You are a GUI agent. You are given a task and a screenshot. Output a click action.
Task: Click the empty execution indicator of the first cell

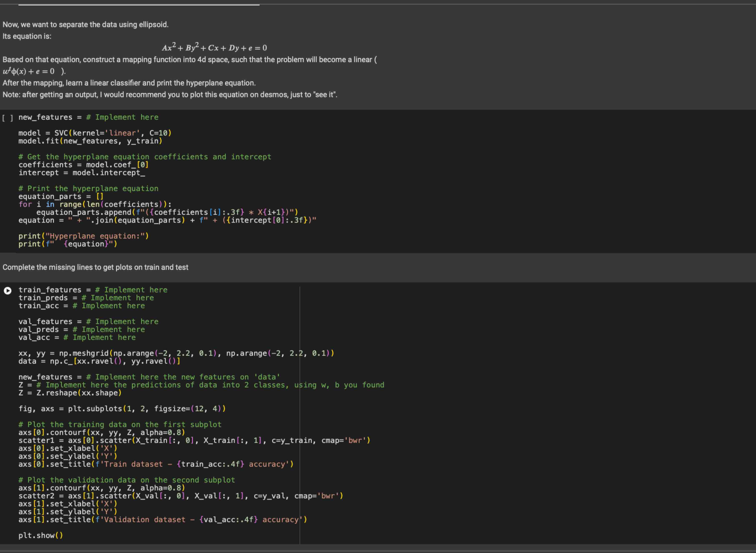click(x=7, y=117)
